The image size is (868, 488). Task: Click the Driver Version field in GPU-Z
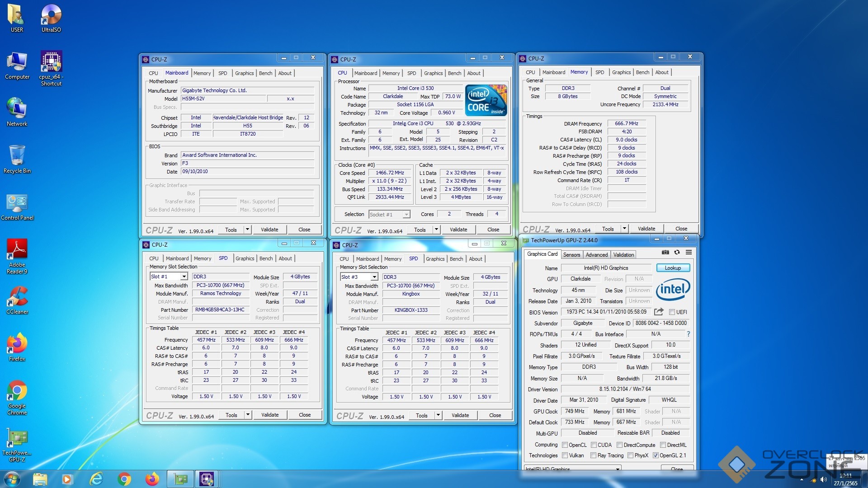(625, 389)
